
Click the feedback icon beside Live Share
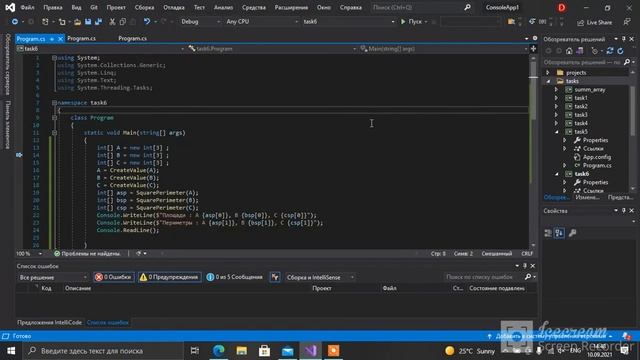[627, 22]
